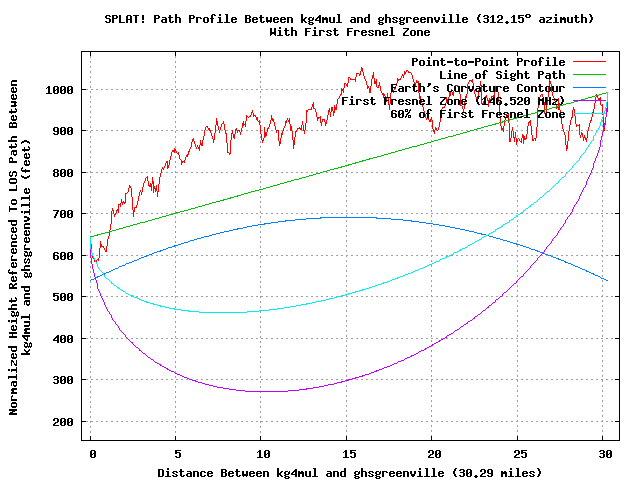640x480 pixels.
Task: Click the green Line of Sight legend line sample
Action: (590, 75)
